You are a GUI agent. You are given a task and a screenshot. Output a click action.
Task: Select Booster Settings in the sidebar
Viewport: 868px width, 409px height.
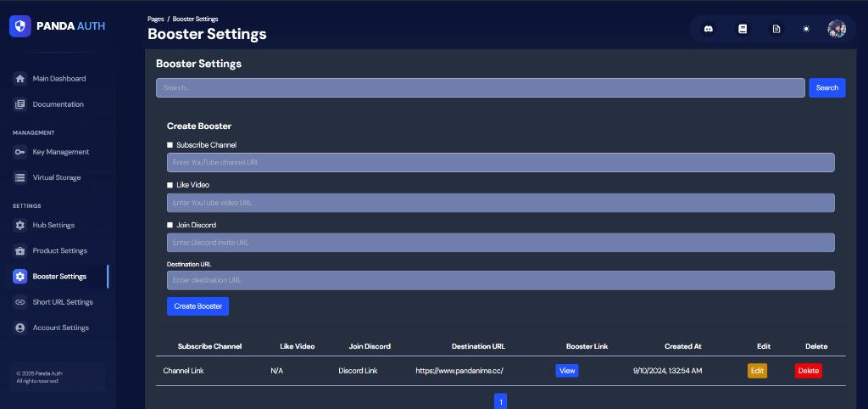(x=58, y=277)
